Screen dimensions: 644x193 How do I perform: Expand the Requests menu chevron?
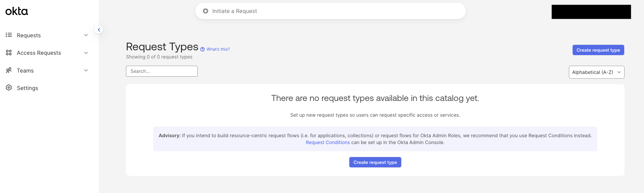point(86,35)
